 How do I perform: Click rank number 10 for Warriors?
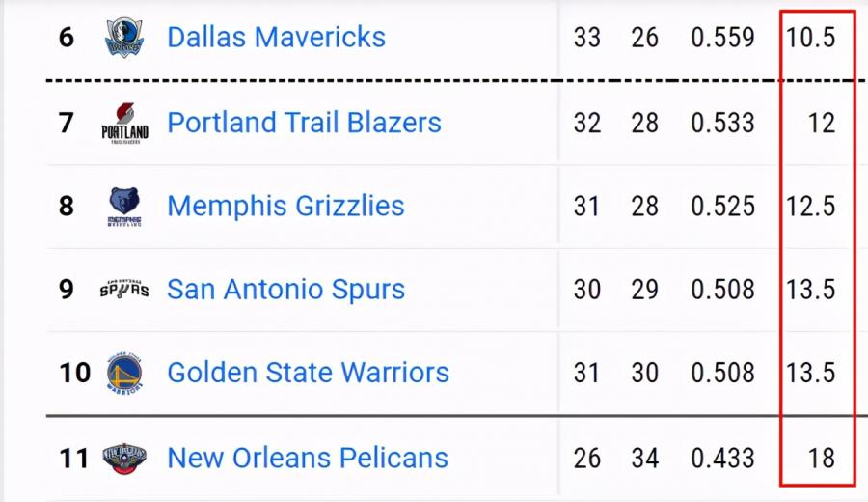pyautogui.click(x=74, y=373)
